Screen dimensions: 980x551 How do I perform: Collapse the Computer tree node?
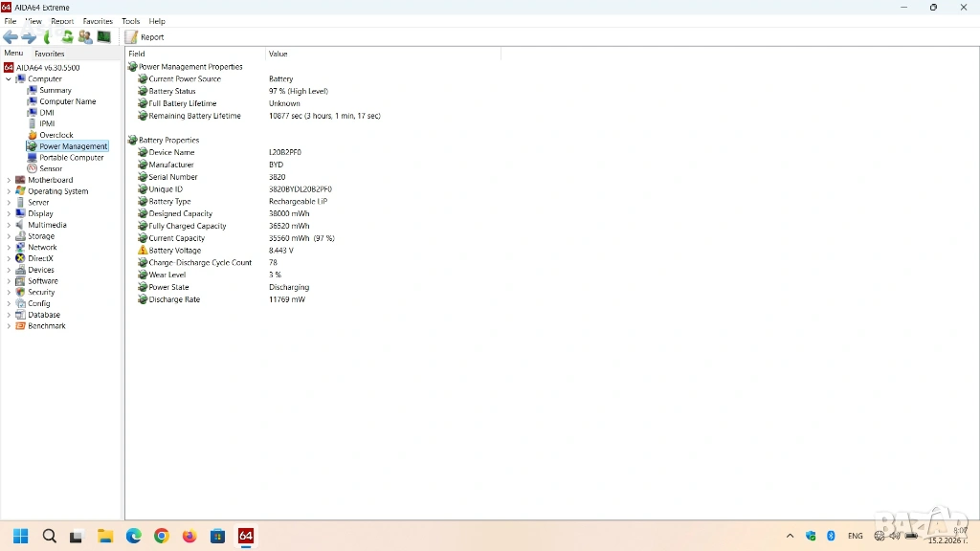[9, 79]
